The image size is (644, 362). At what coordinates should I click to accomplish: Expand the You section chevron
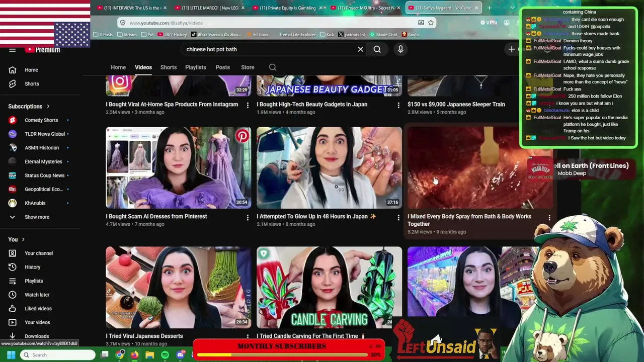pyautogui.click(x=23, y=240)
